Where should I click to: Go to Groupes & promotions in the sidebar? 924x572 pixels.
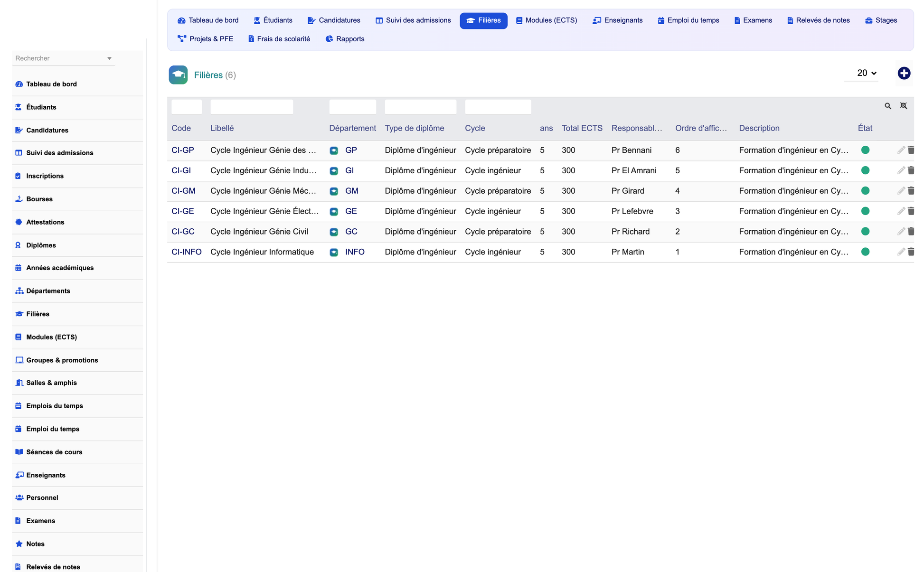click(x=77, y=360)
